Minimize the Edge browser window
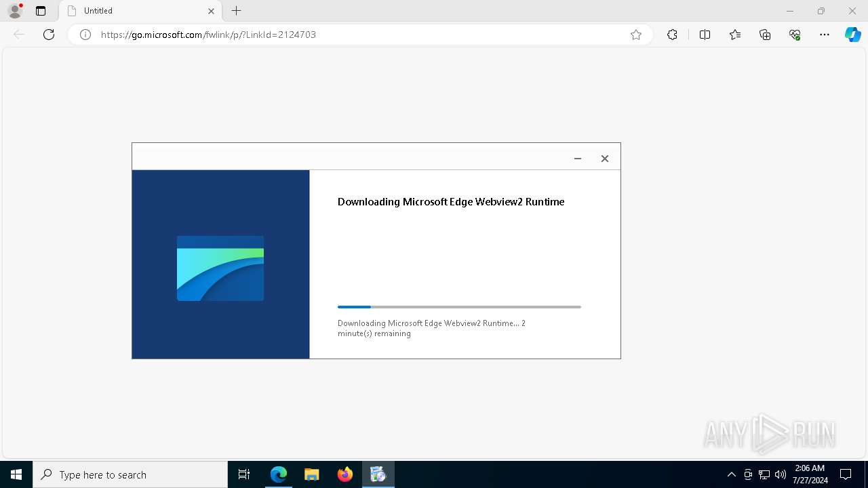The width and height of the screenshot is (868, 488). pyautogui.click(x=790, y=11)
